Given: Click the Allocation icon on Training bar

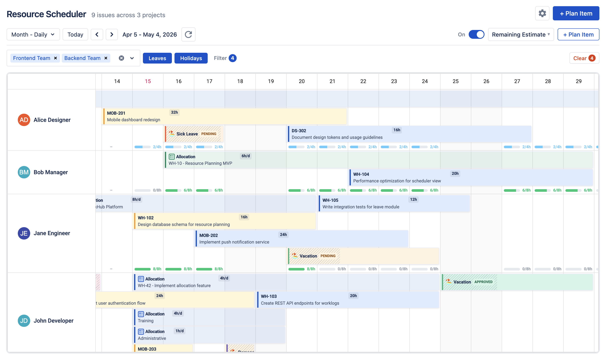Looking at the screenshot, I should click(x=141, y=314).
